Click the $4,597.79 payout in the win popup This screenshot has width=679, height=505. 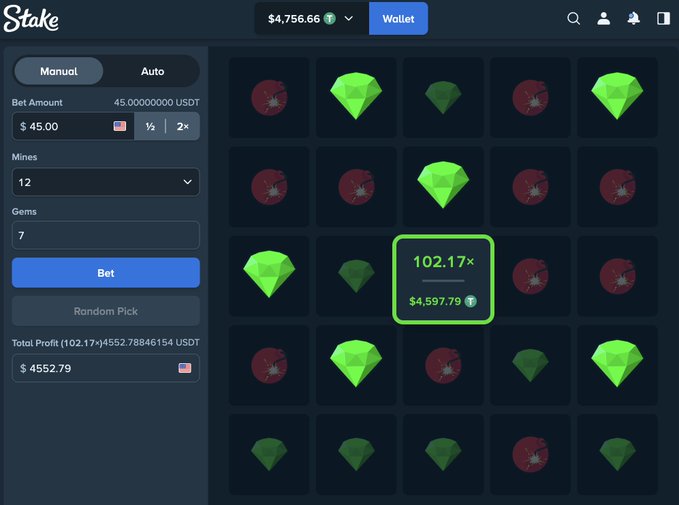(x=435, y=301)
